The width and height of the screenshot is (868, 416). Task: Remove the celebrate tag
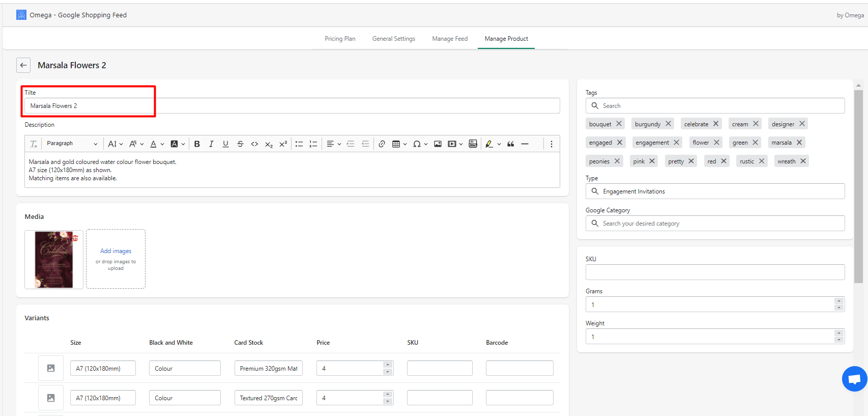coord(716,124)
